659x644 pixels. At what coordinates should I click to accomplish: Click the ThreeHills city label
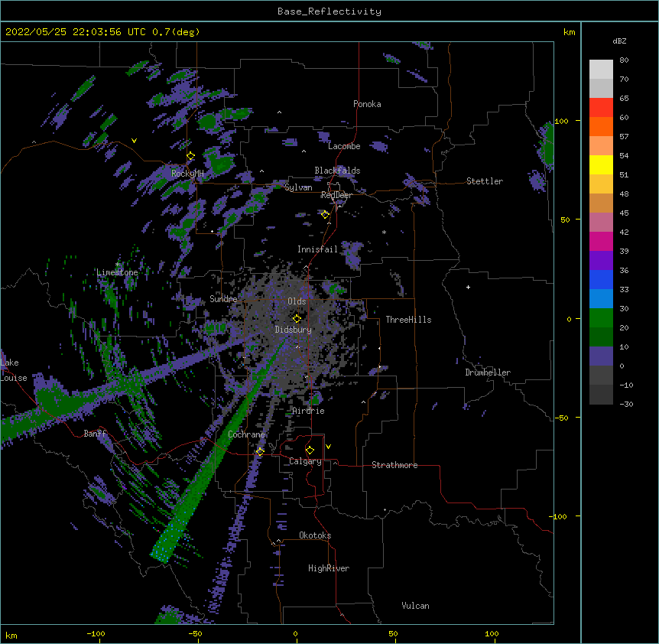408,320
